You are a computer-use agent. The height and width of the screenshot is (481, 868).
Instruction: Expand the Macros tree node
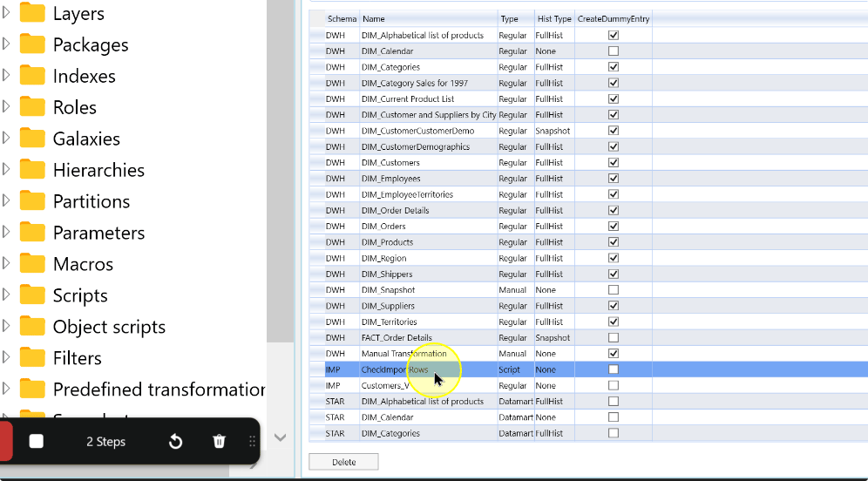[6, 263]
